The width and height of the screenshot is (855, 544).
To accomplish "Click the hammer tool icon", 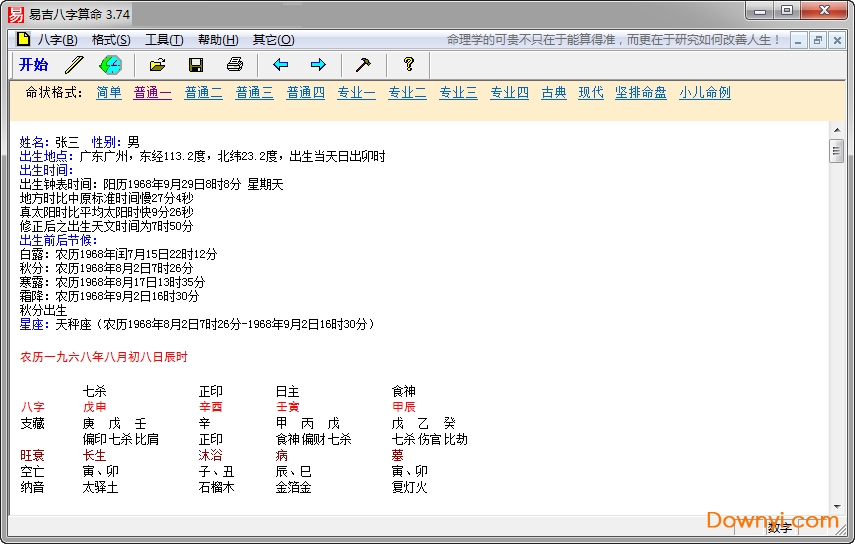I will point(363,65).
